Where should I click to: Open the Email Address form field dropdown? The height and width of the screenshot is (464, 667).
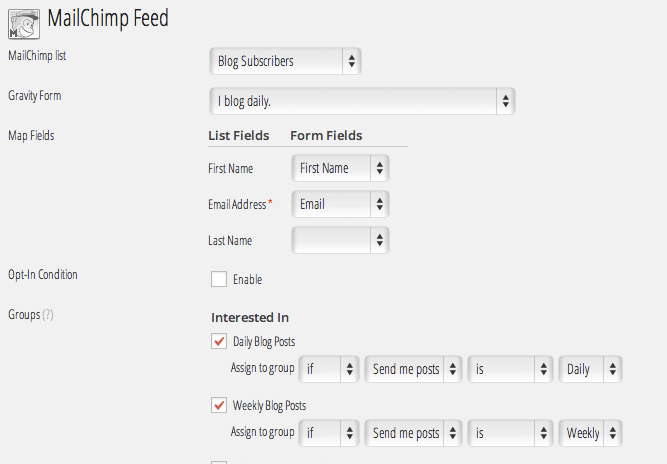coord(340,204)
